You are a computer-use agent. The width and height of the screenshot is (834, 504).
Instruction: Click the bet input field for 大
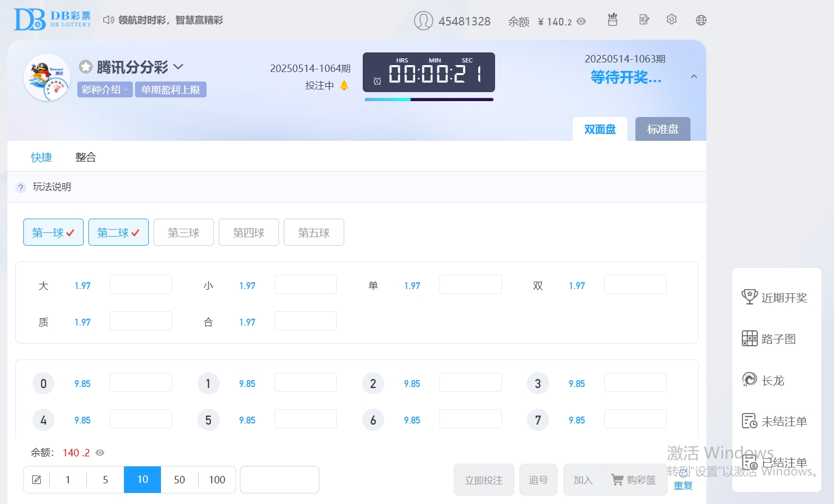(x=141, y=284)
